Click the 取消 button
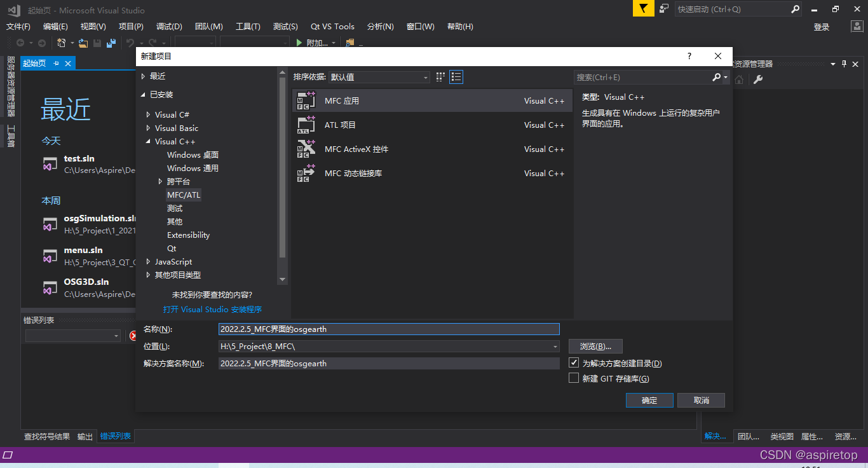This screenshot has height=468, width=868. click(x=701, y=400)
